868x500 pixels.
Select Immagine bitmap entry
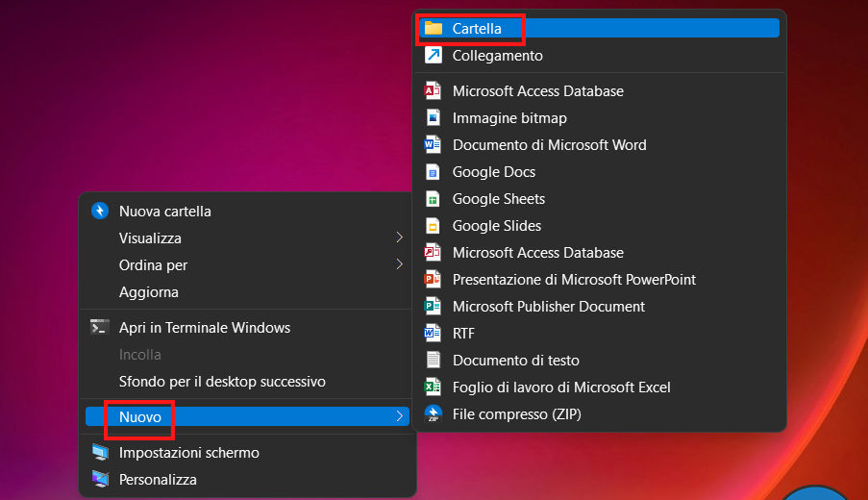click(509, 118)
